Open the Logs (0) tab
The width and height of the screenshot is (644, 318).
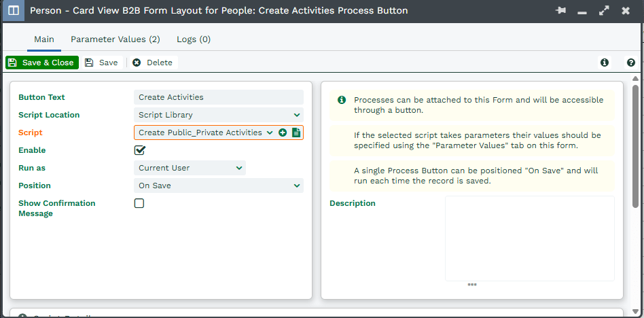tap(194, 39)
